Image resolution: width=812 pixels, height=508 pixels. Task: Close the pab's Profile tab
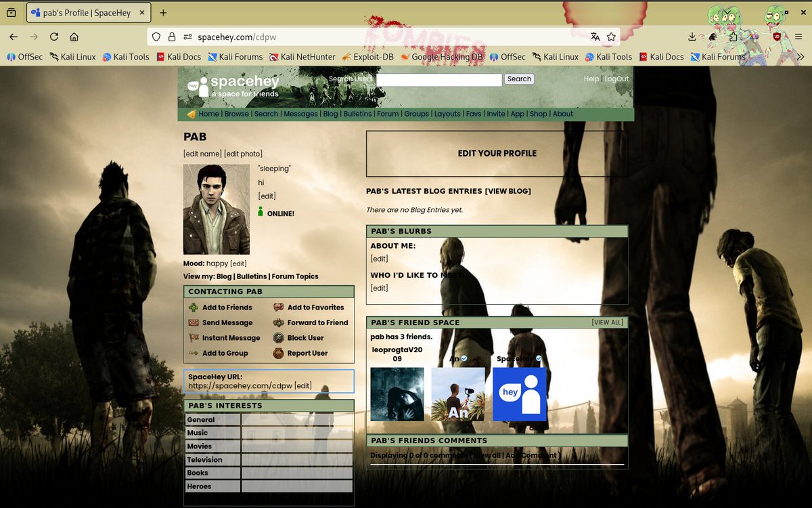point(143,13)
